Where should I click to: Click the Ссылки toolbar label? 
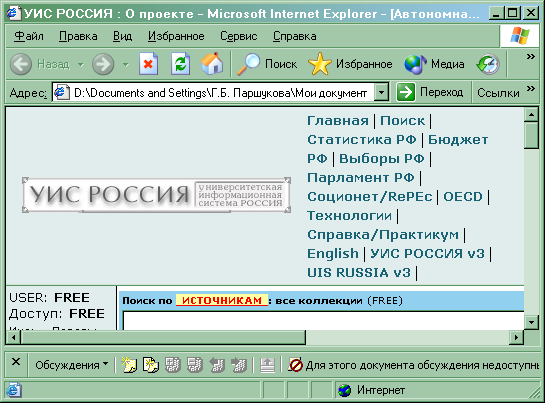point(498,93)
